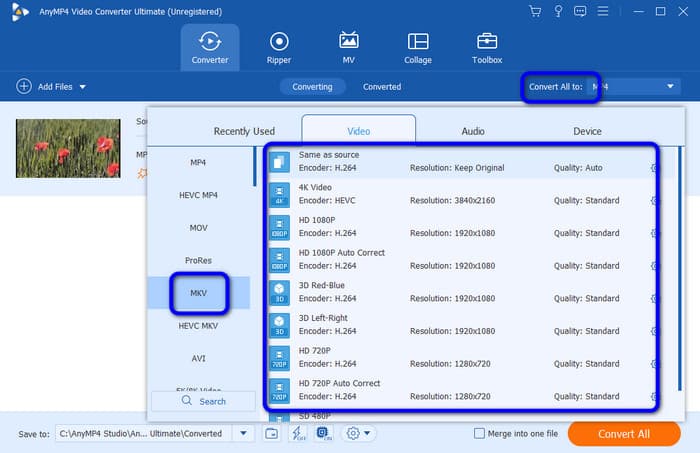The width and height of the screenshot is (700, 453).
Task: Click the 3D Red-Blue preset icon
Action: 279,292
